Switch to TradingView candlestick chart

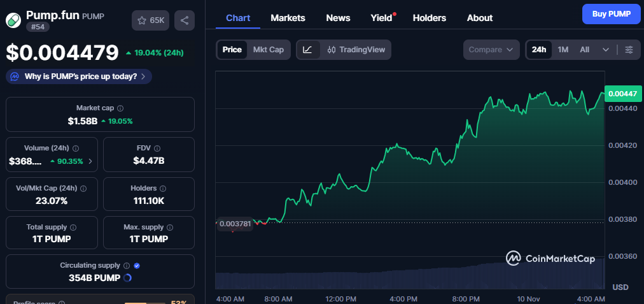[356, 50]
